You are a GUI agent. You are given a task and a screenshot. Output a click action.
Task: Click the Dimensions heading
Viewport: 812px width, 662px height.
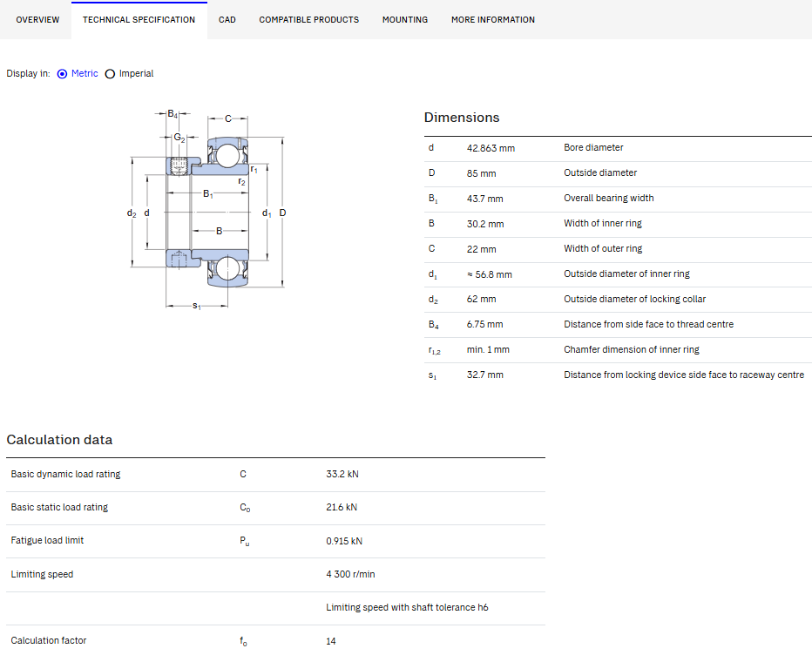(x=462, y=118)
